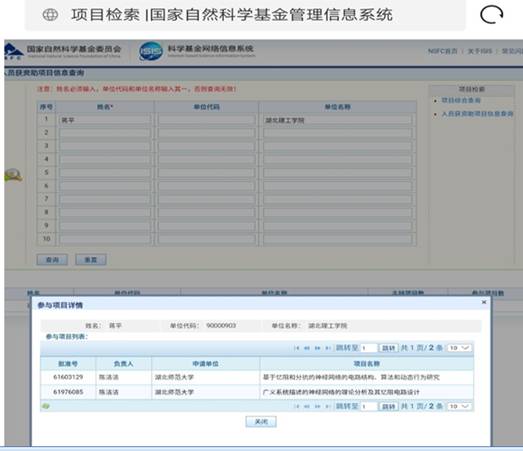Viewport: 523px width, 451px height.
Task: Click the 关闭 button in the dialog
Action: [x=261, y=422]
